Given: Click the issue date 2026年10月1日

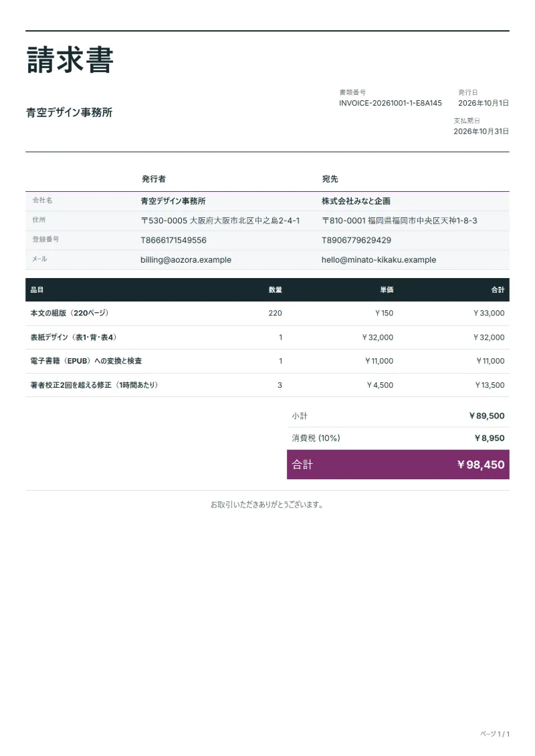Looking at the screenshot, I should point(484,103).
